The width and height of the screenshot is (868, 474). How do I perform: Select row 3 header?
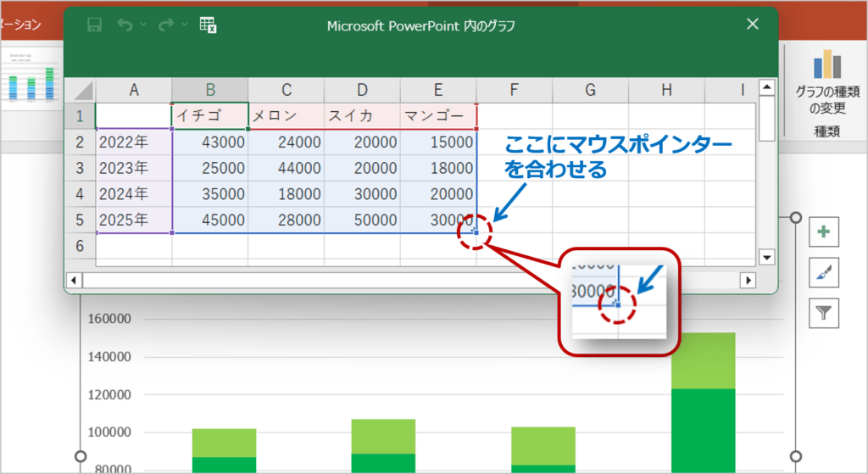coord(81,168)
